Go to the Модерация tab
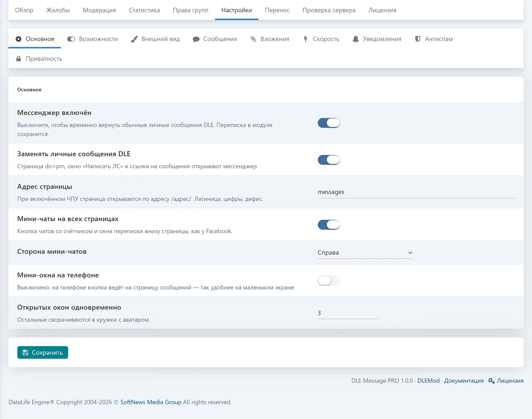The height and width of the screenshot is (419, 532). 99,10
